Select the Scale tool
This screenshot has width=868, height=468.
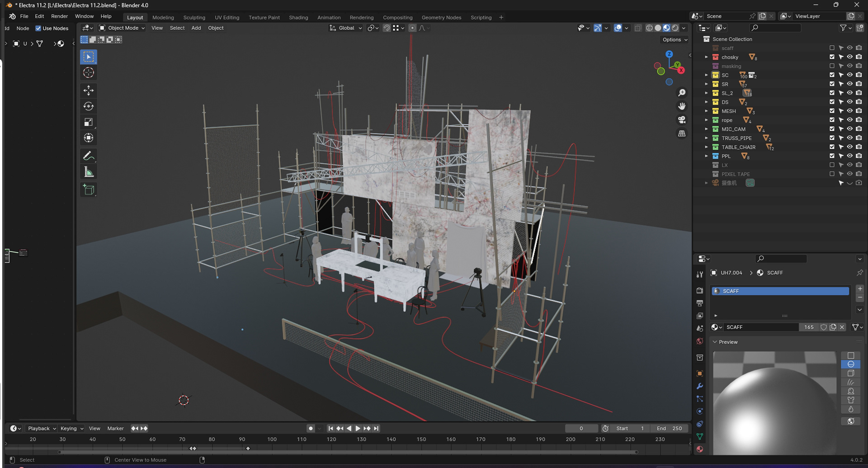tap(89, 122)
